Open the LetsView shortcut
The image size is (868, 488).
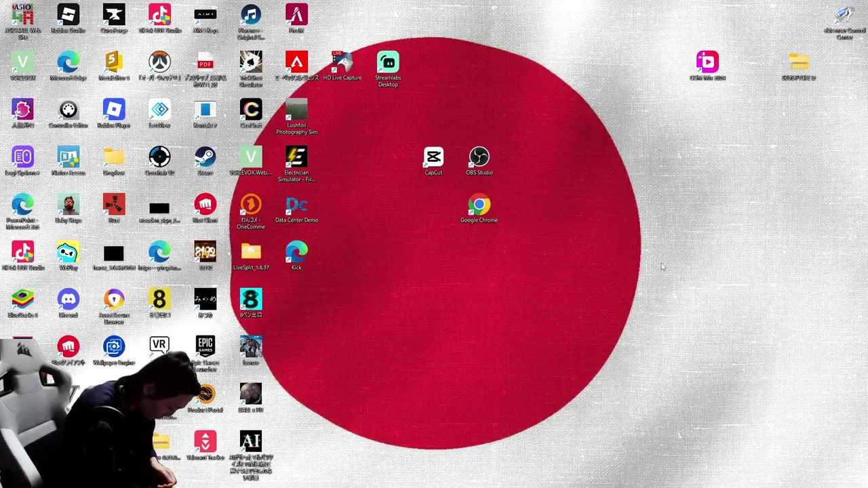[159, 110]
